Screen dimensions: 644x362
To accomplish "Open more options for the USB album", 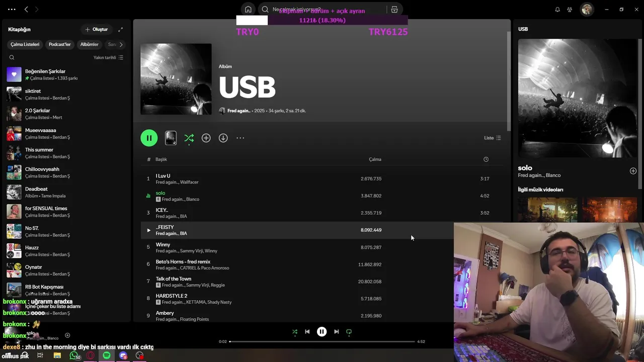I will (240, 138).
